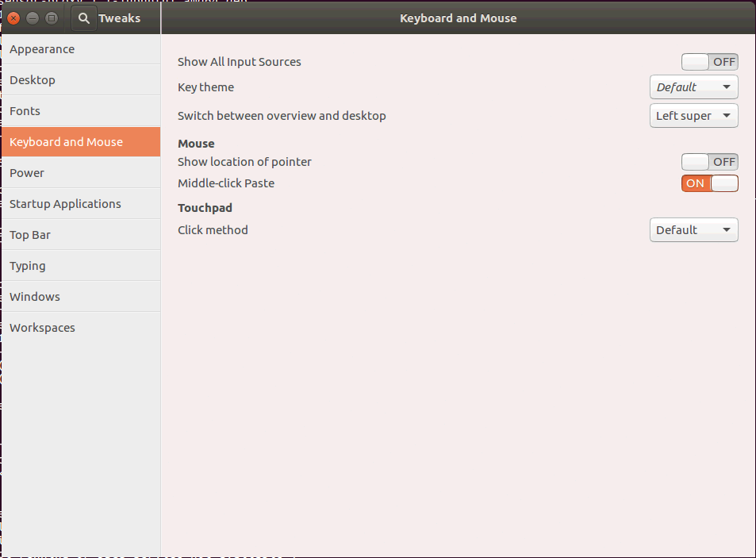Screen dimensions: 756x558
Task: Expand the Left super dropdown
Action: (x=693, y=116)
